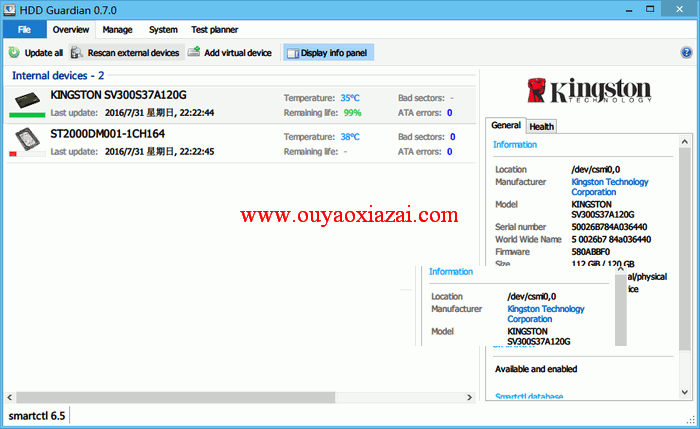Click the Rescan external devices icon
This screenshot has height=429, width=700.
76,53
